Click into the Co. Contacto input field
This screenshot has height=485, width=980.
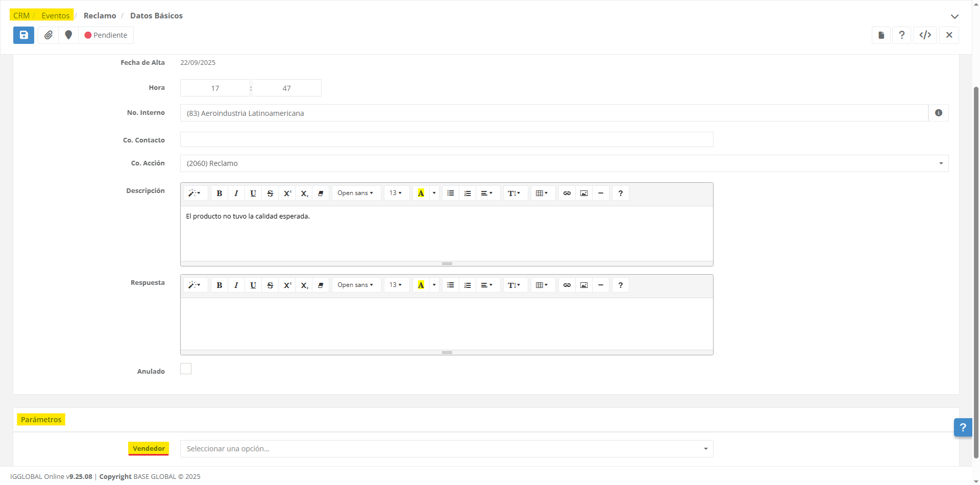click(x=447, y=139)
